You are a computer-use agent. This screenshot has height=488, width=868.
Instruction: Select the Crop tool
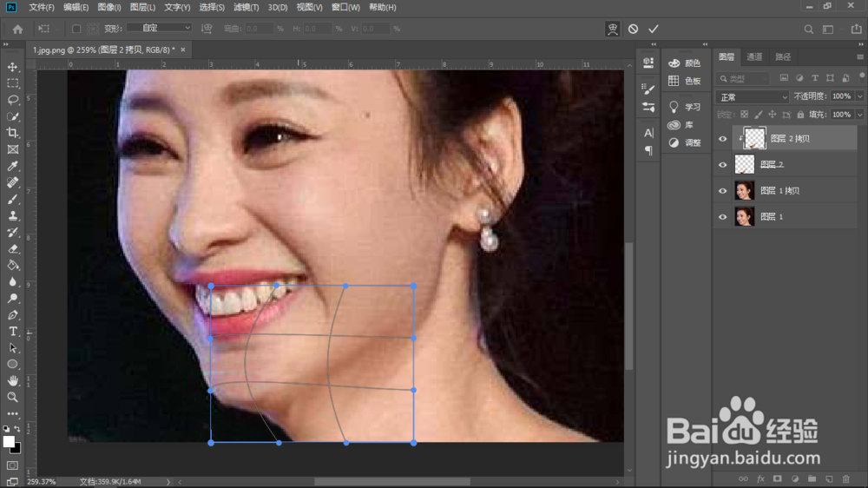(12, 133)
